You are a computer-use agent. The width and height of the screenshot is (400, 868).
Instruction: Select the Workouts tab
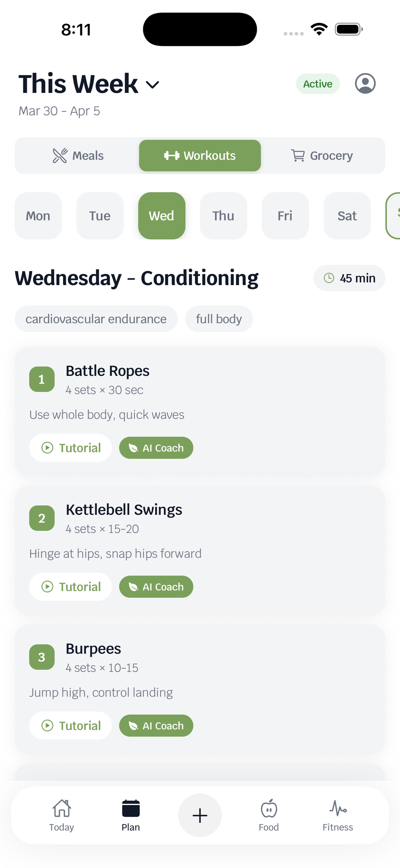coord(200,155)
